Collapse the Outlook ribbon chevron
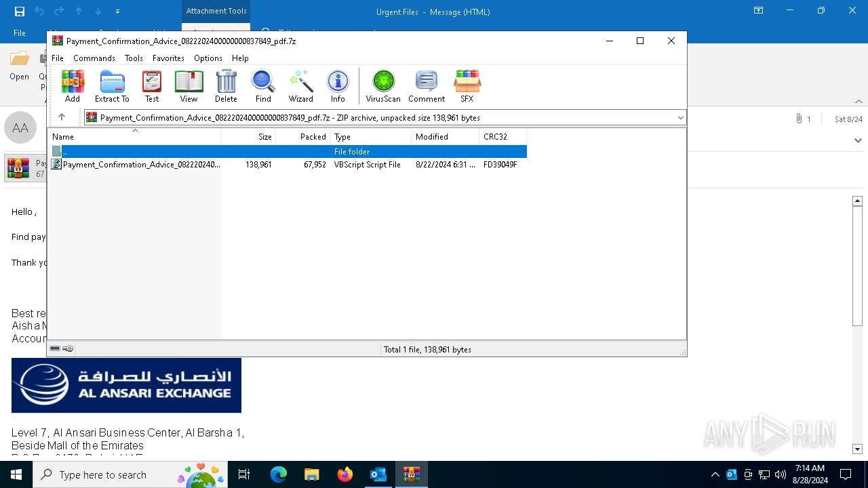This screenshot has height=488, width=868. tap(859, 101)
